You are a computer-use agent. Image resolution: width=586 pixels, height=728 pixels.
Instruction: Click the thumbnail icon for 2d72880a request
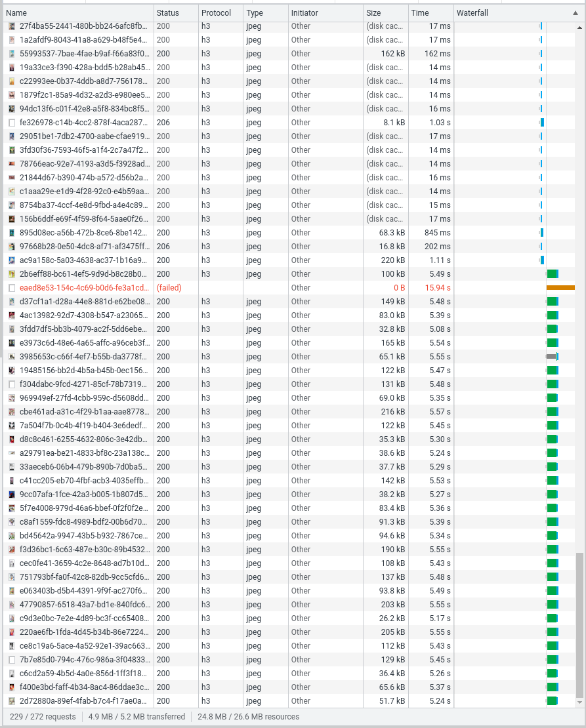(x=11, y=701)
